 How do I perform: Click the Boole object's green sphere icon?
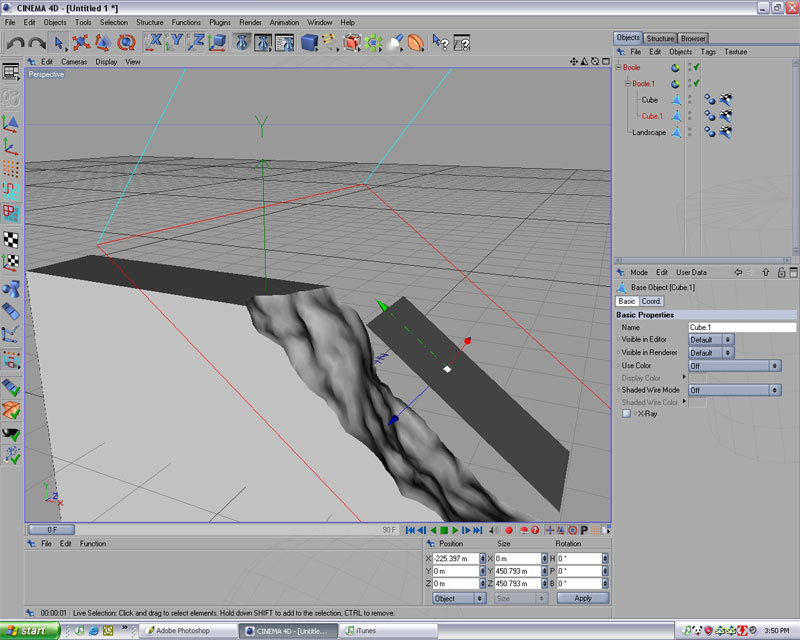[673, 67]
